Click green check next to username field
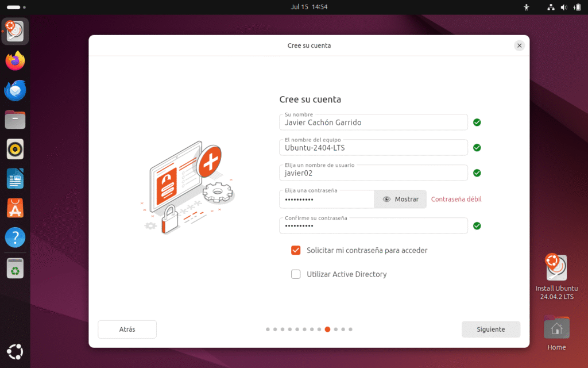This screenshot has width=588, height=368. (477, 173)
